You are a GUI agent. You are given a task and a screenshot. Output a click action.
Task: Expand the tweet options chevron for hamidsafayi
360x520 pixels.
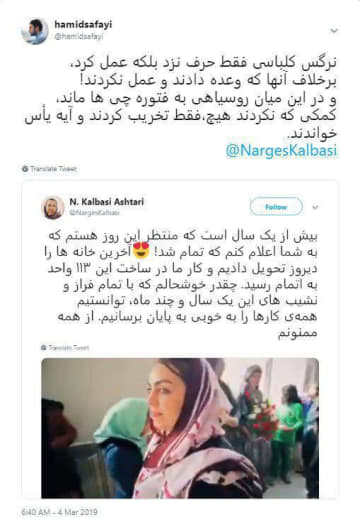pos(334,31)
